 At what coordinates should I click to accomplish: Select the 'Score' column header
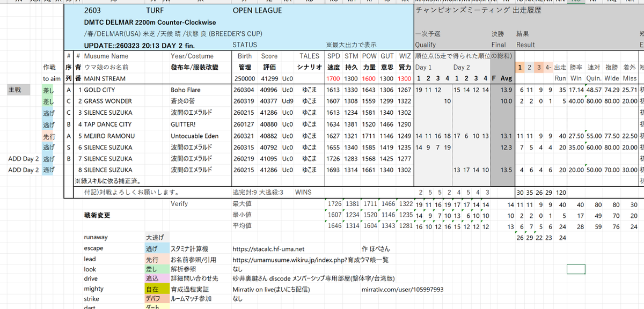[x=269, y=56]
